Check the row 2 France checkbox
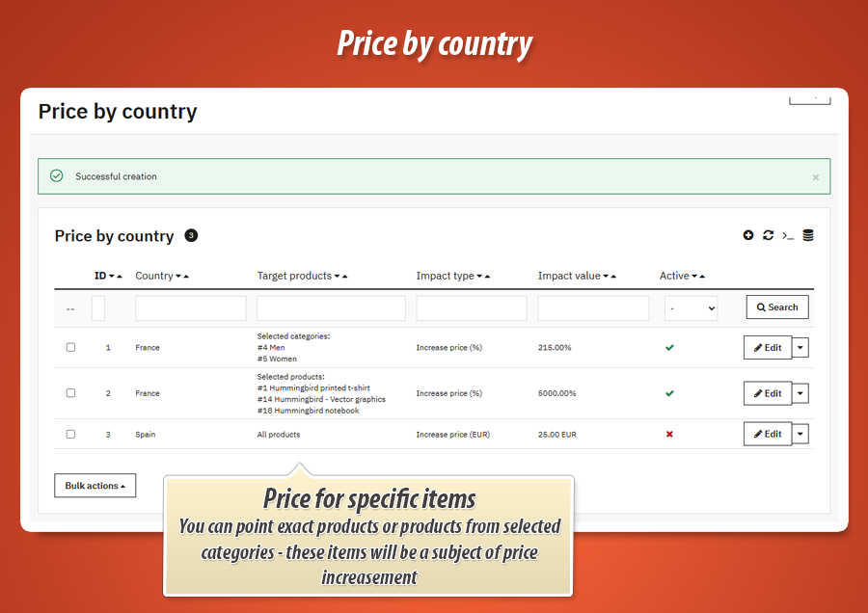Screen dimensions: 868x613 click(70, 393)
